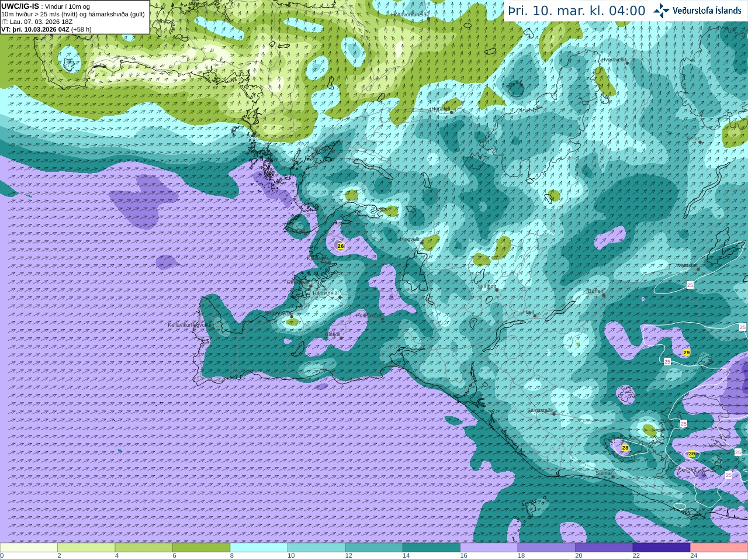748x560 pixels.
Task: Click the pink above-24 m/s legend swatch
Action: 719,548
